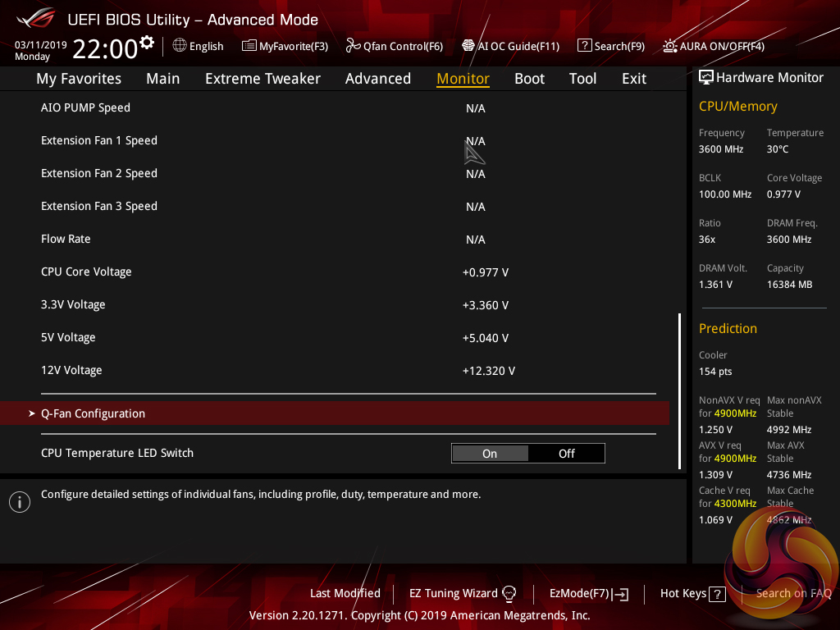The width and height of the screenshot is (840, 630).
Task: Click the CPU Temperature LED Switch label
Action: pyautogui.click(x=116, y=453)
